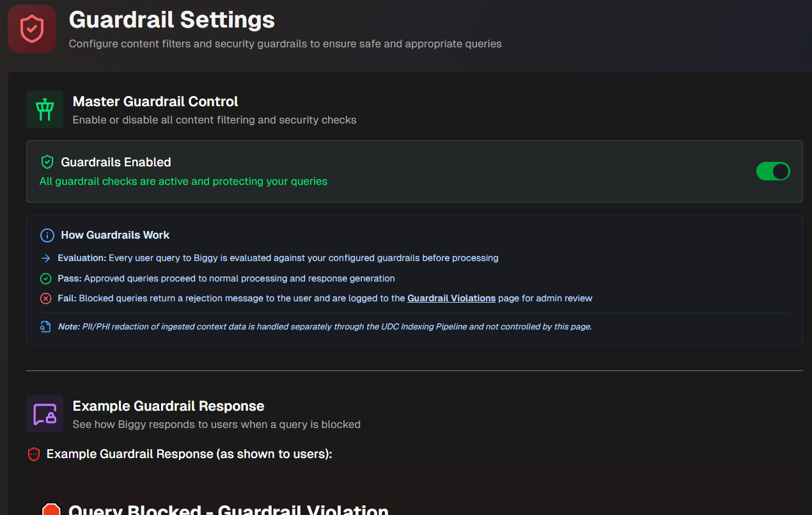Click the Example Guardrail Response section header
Image resolution: width=812 pixels, height=515 pixels.
(168, 406)
